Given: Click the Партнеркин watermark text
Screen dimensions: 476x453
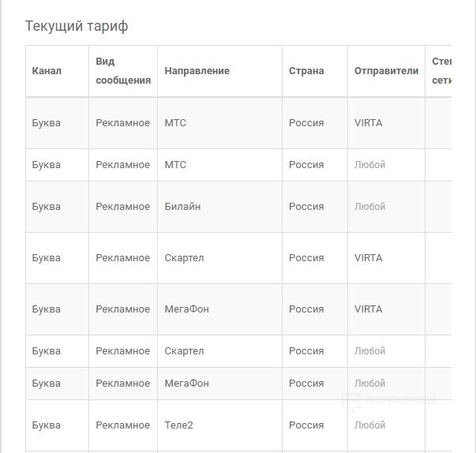Looking at the screenshot, I should tap(399, 401).
